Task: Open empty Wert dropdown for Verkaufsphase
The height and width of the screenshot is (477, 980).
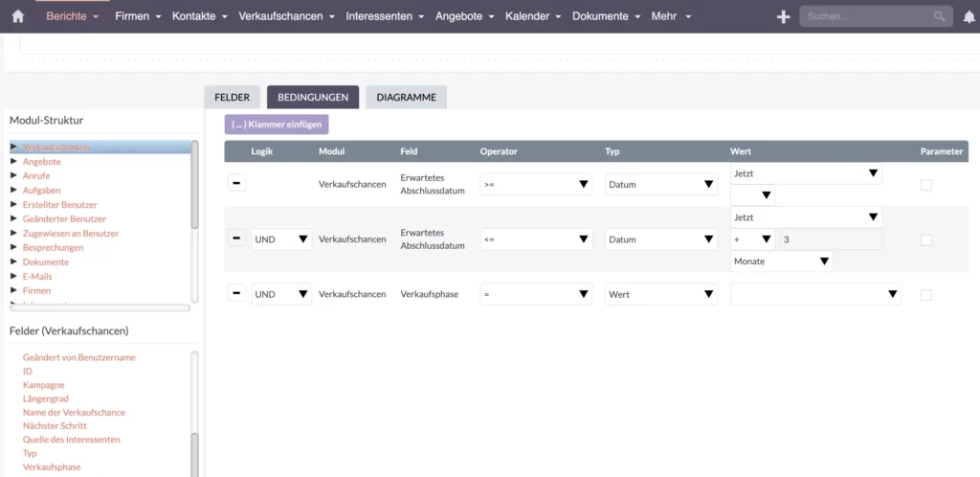Action: point(815,294)
